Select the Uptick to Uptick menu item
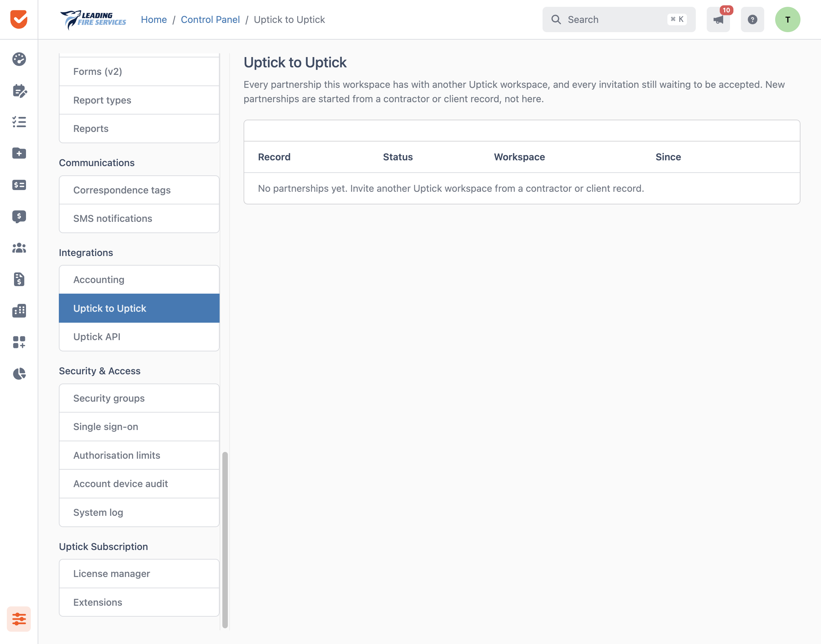The width and height of the screenshot is (821, 644). pos(139,308)
